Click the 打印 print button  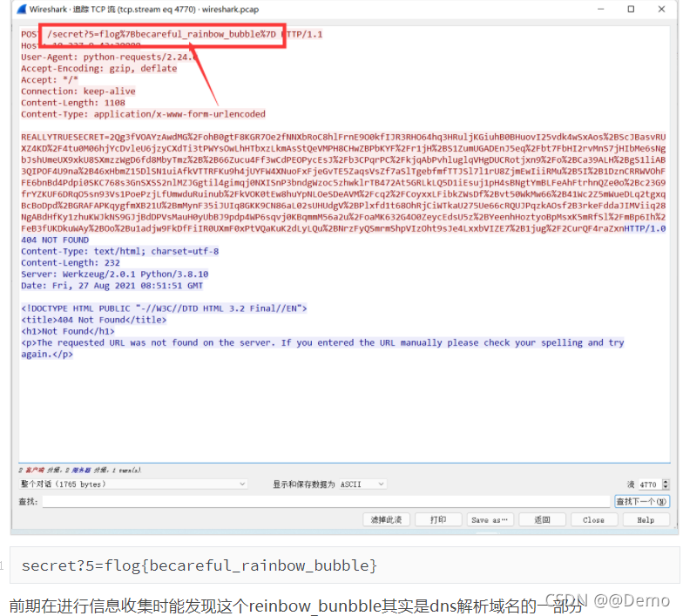[x=438, y=519]
